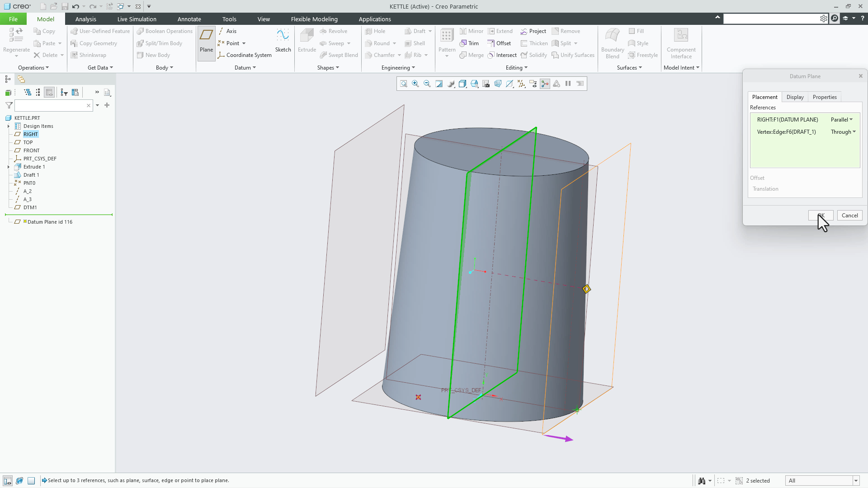
Task: Open the Parallel constraint dropdown
Action: click(842, 120)
